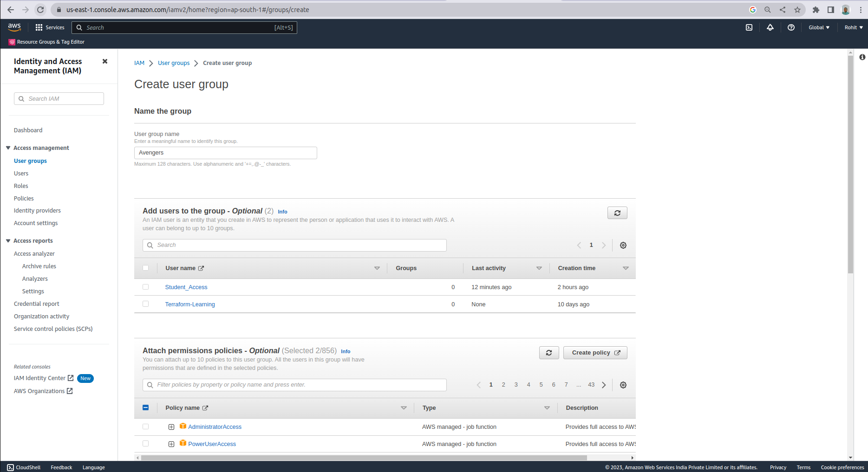
Task: Open the Terraform-Learning user link
Action: click(x=190, y=304)
